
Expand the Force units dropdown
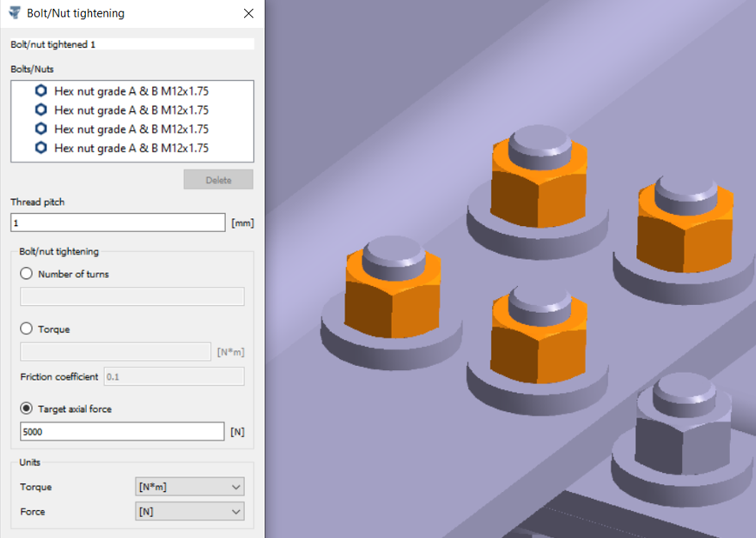coord(190,512)
